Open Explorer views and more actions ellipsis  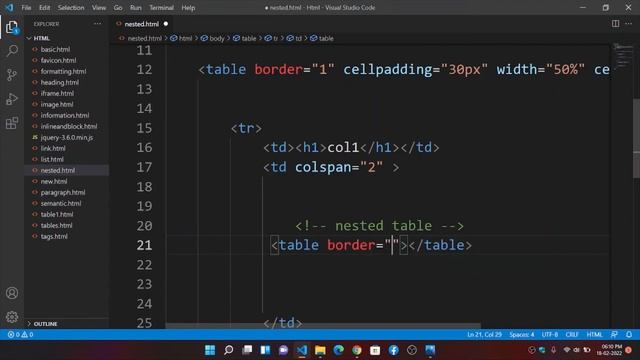coord(97,24)
